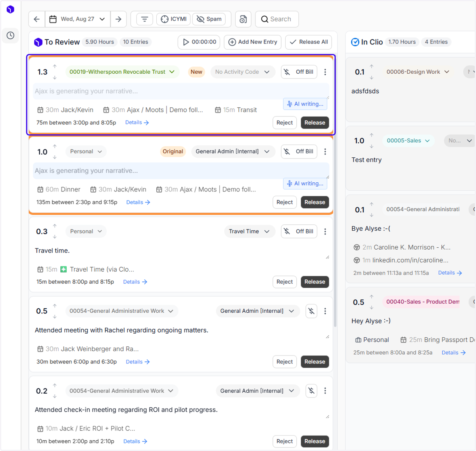Open General Admin dropdown on 1.0 entry
Screen dimensions: 476x451
pyautogui.click(x=233, y=151)
